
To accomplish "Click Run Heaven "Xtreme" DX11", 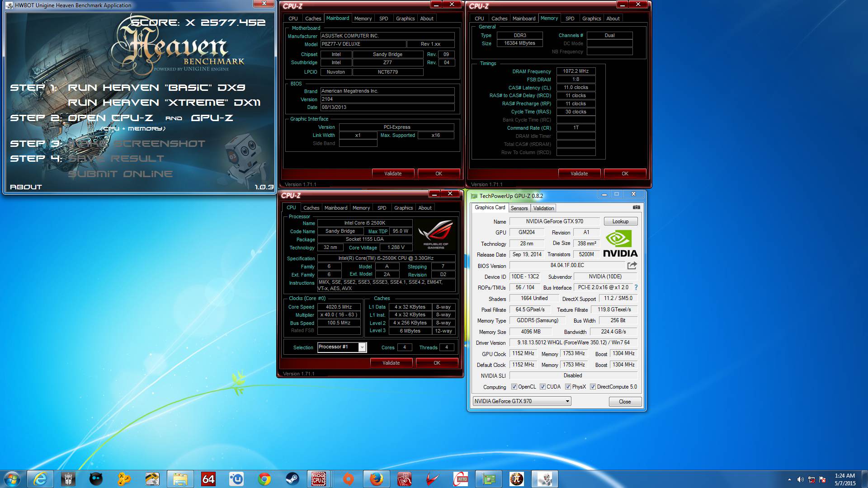I will [164, 103].
